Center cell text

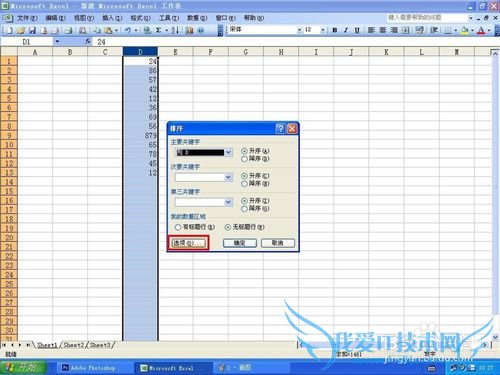(383, 30)
